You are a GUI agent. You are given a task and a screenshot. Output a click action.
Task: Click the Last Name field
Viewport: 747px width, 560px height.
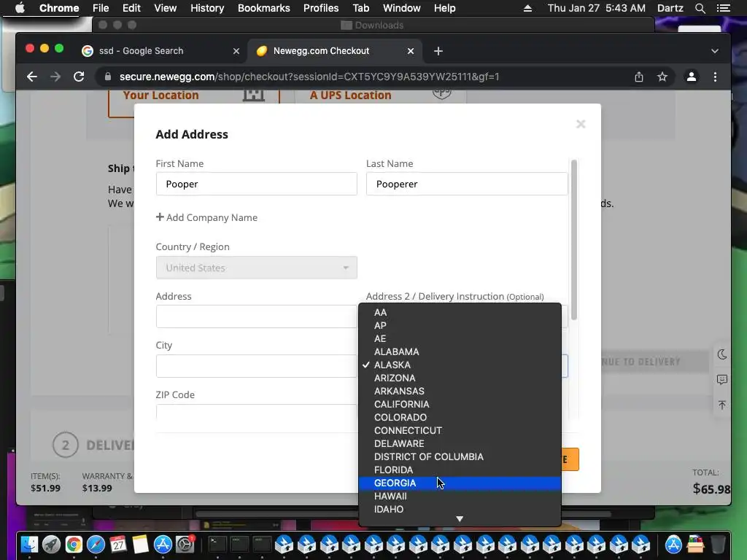467,184
